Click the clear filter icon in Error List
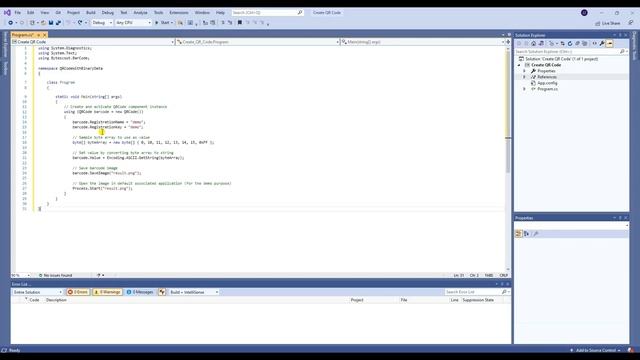This screenshot has height=360, width=640. 162,292
